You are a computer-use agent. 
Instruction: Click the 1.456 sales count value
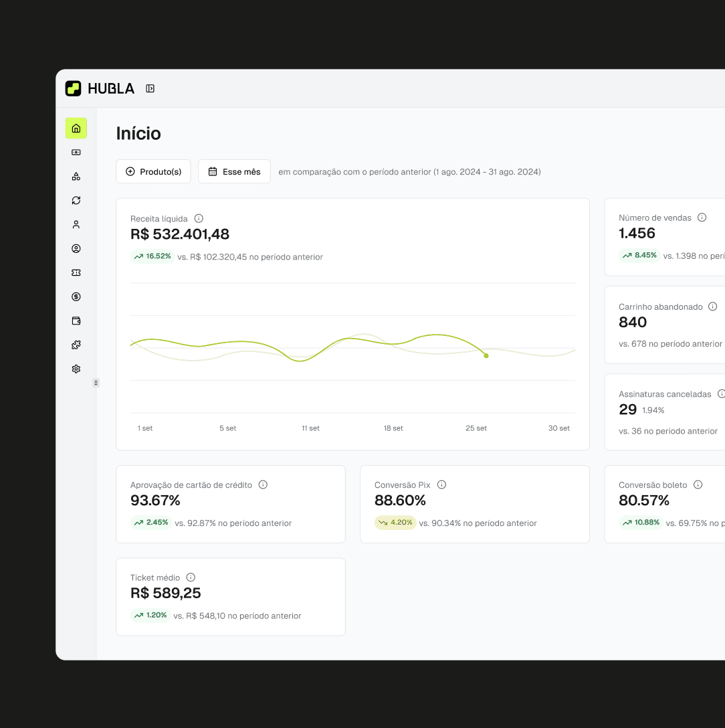[x=637, y=233]
